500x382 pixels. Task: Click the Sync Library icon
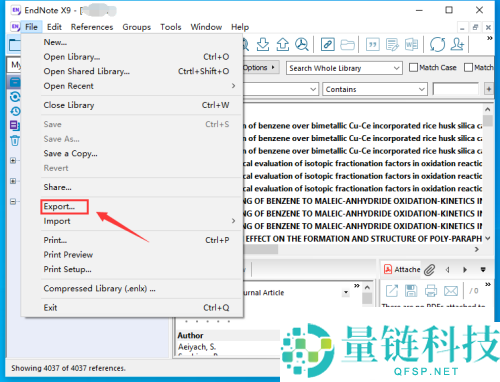pyautogui.click(x=437, y=44)
